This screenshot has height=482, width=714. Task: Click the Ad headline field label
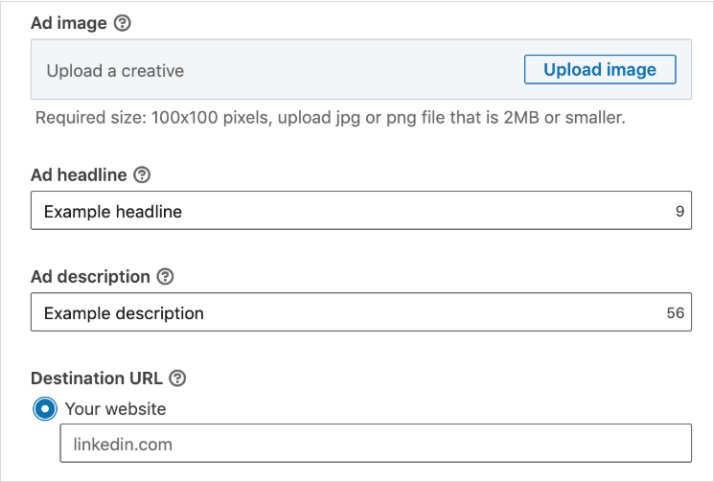pyautogui.click(x=79, y=175)
